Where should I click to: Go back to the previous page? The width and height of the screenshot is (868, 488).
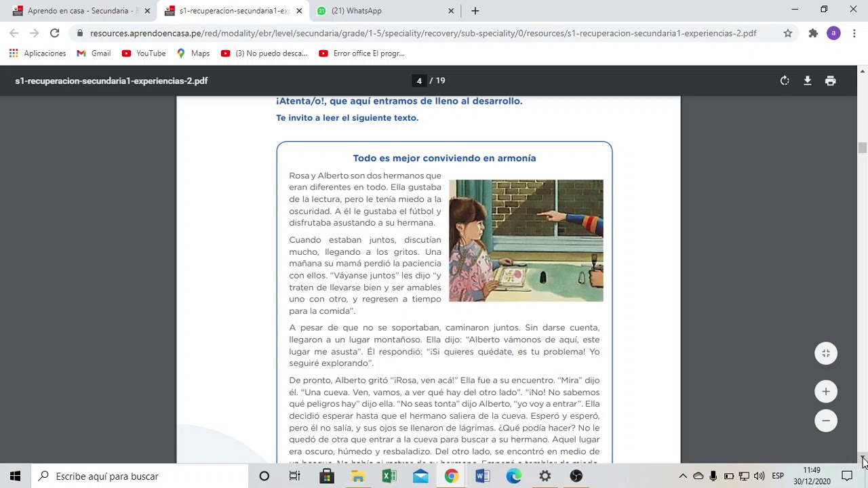[x=14, y=33]
